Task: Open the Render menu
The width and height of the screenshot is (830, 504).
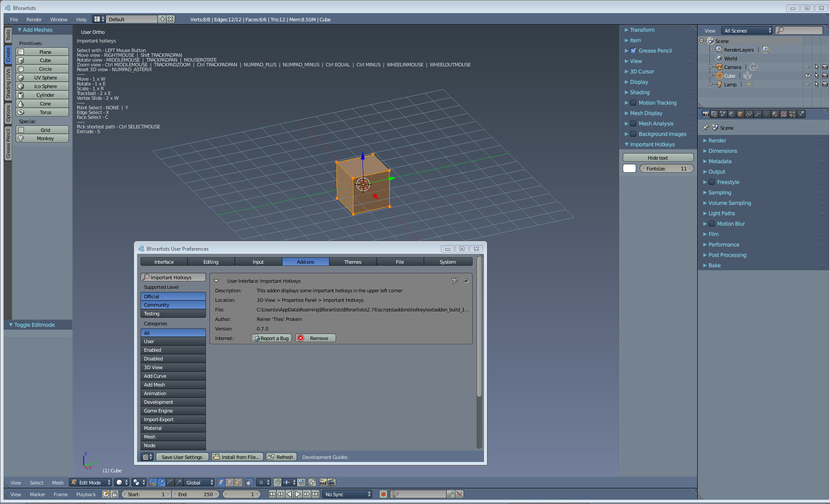Action: coord(34,20)
